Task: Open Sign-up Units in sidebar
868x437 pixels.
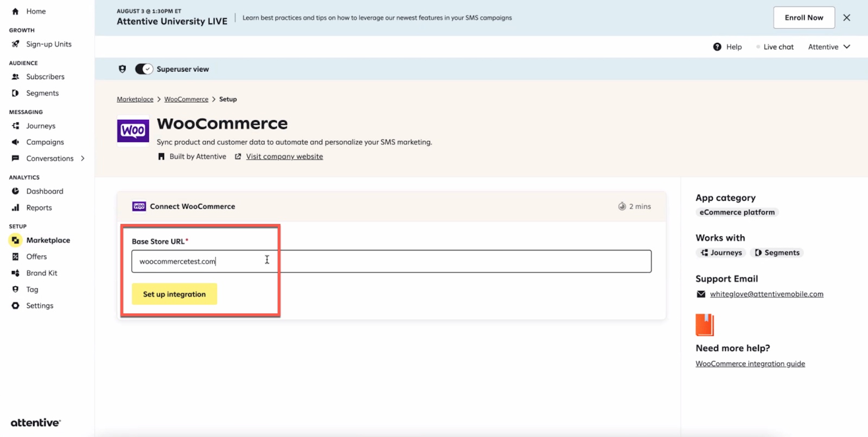Action: (49, 44)
